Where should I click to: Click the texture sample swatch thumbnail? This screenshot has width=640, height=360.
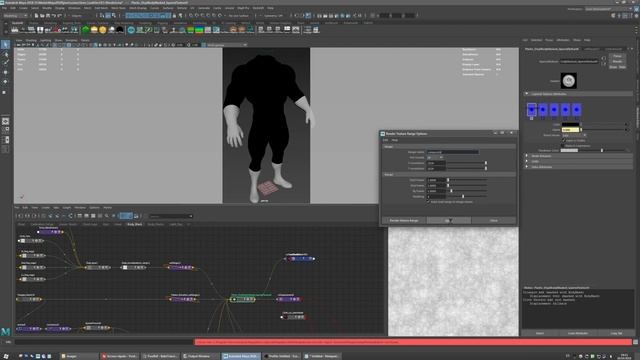pos(569,81)
